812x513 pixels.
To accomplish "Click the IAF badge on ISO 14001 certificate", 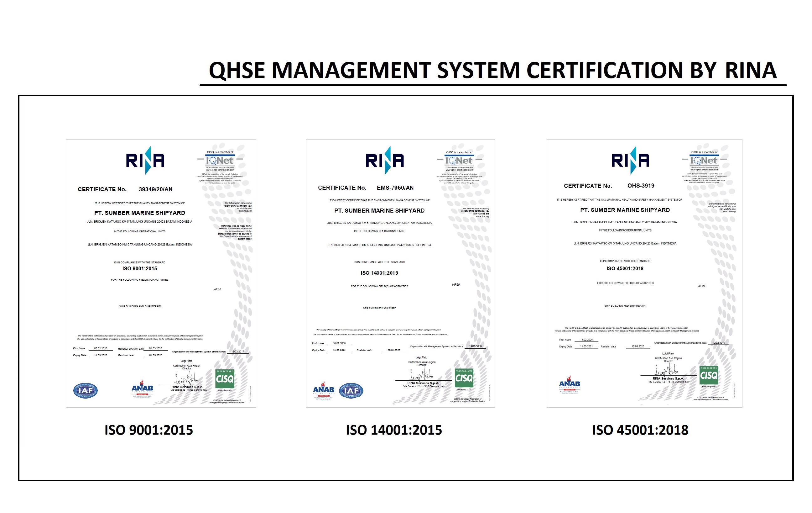I will pyautogui.click(x=351, y=391).
